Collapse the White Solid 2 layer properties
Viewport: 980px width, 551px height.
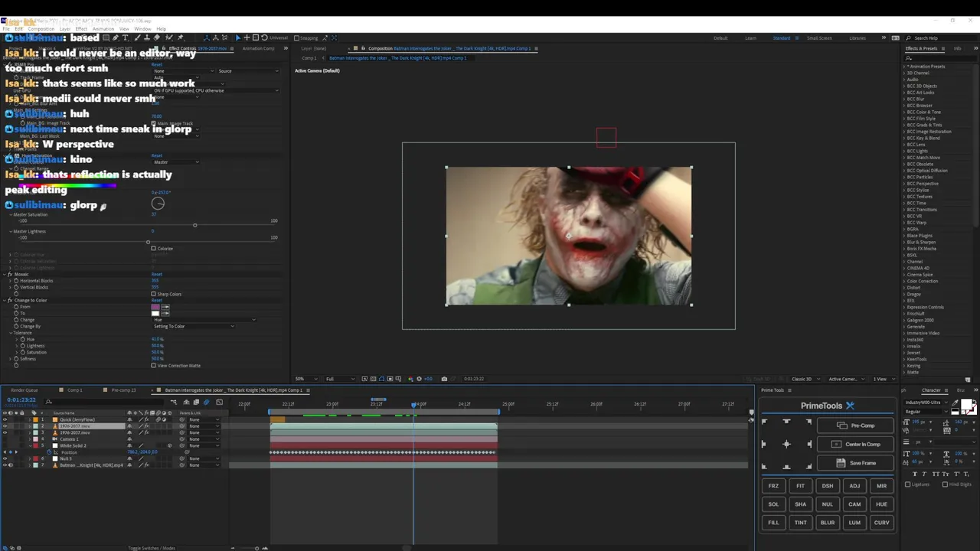(x=30, y=445)
